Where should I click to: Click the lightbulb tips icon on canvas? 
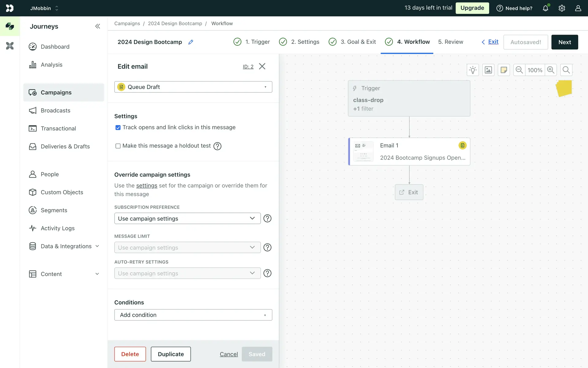click(473, 70)
